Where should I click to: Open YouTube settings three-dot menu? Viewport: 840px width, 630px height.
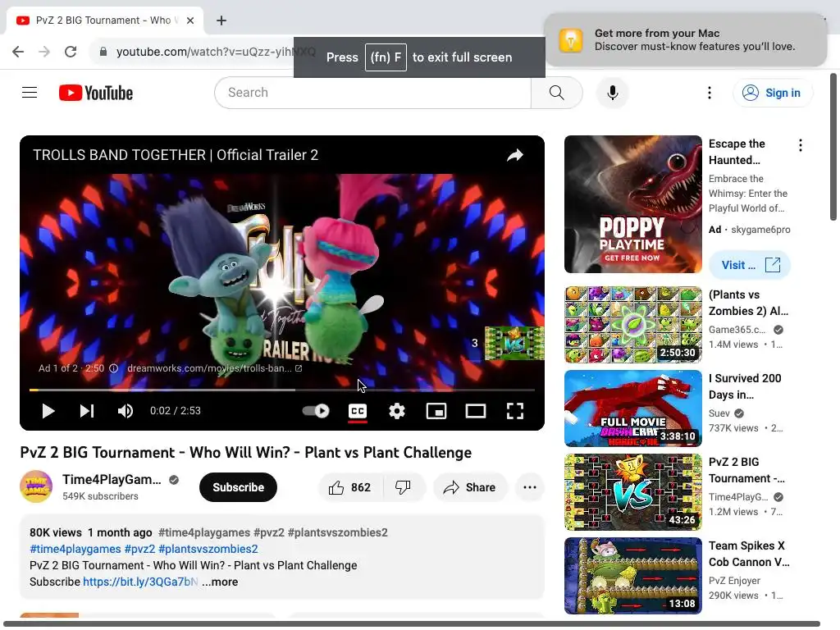[710, 93]
